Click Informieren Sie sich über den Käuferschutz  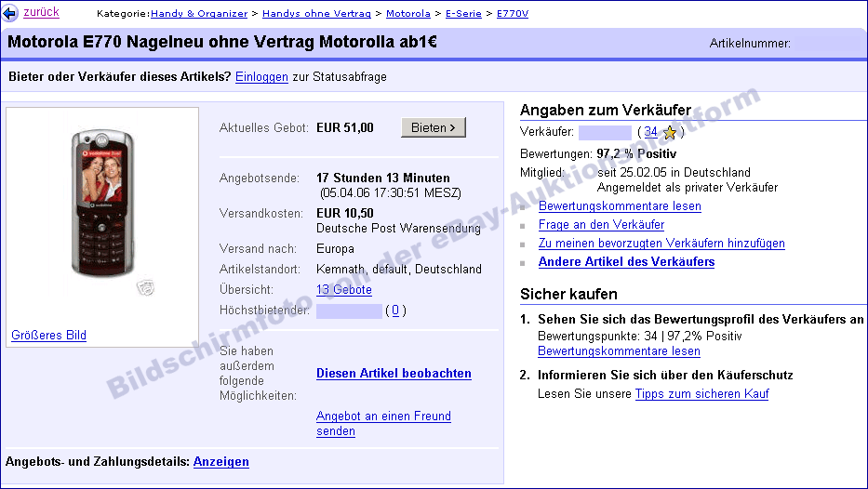click(665, 375)
